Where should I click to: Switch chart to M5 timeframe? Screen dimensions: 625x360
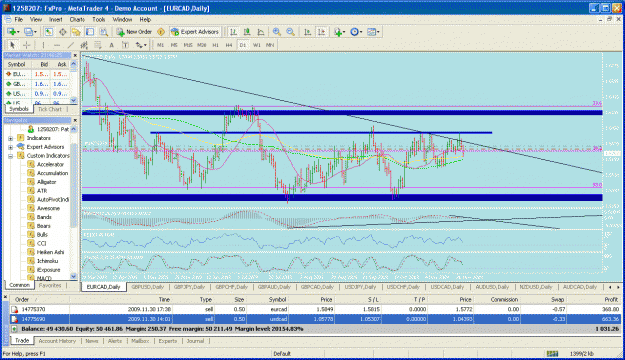tap(174, 45)
